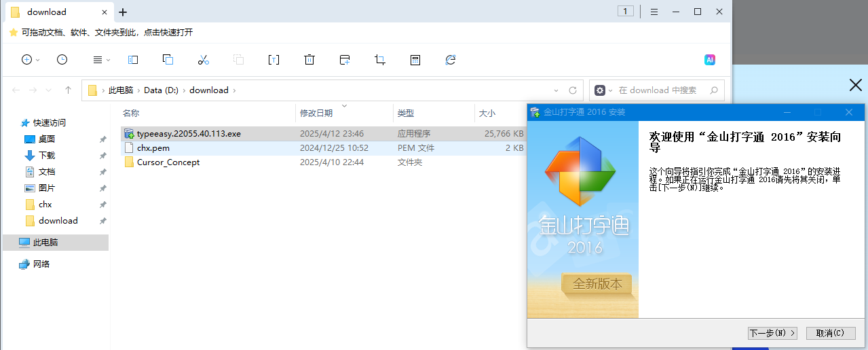
Task: Click the 2025/4/10 22:44 date cell
Action: click(x=332, y=162)
